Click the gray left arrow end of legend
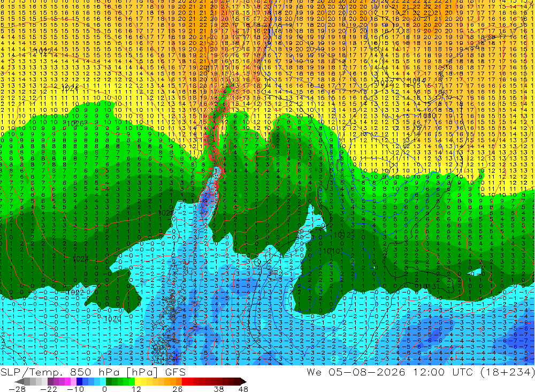 19,382
